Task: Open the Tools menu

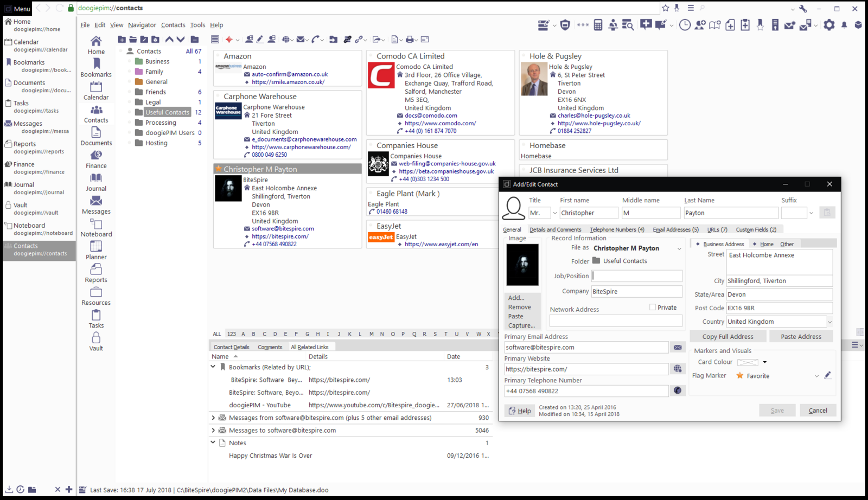Action: tap(197, 25)
